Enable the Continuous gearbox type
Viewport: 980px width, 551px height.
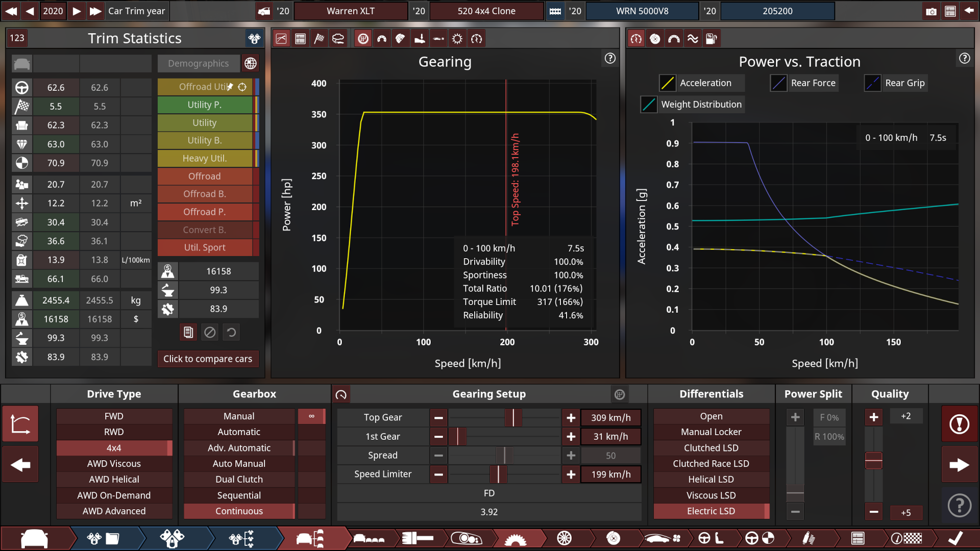tap(238, 510)
